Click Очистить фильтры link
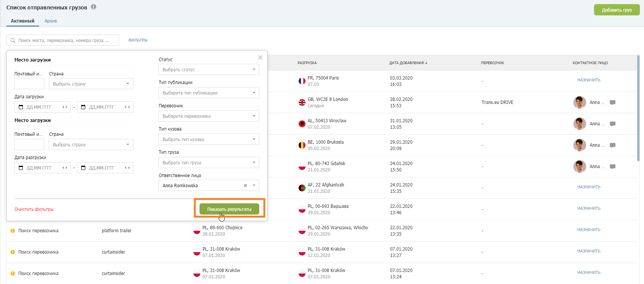Viewport: 644px width, 284px height. pos(34,209)
